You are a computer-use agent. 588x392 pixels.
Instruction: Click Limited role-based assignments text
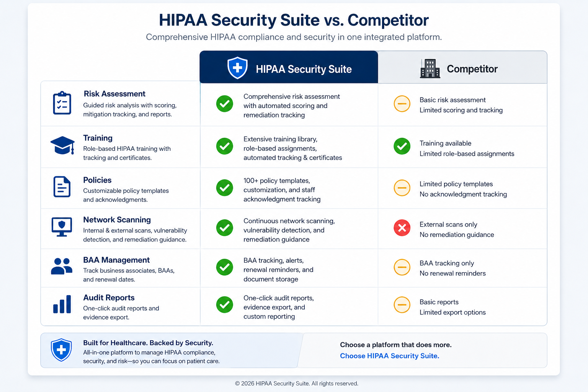pos(467,154)
